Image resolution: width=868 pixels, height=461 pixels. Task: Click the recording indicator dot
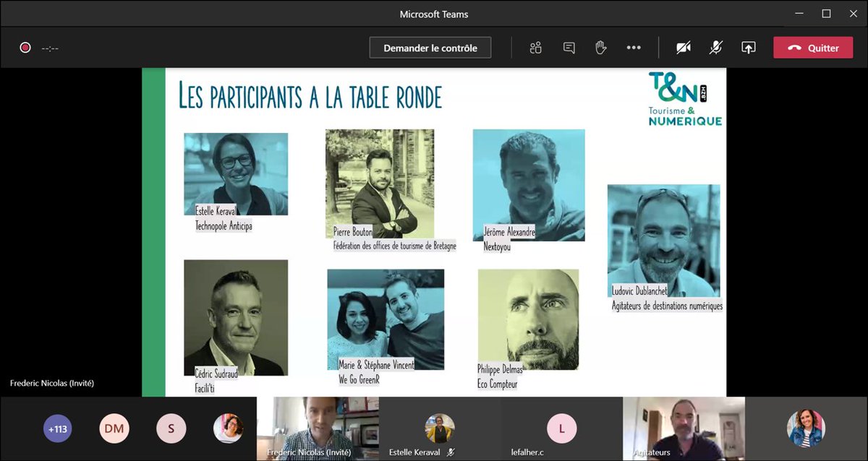pos(25,47)
